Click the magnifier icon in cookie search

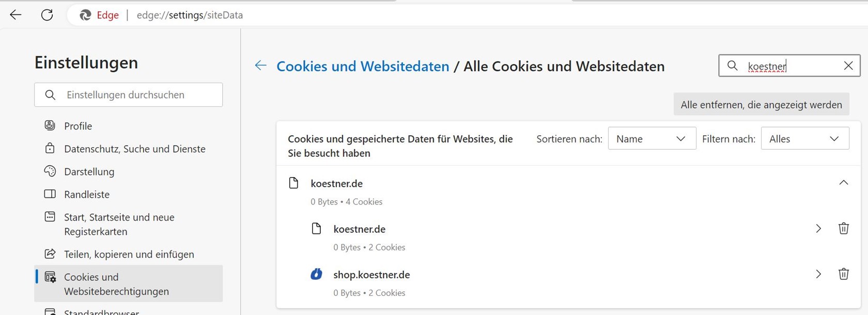[732, 66]
